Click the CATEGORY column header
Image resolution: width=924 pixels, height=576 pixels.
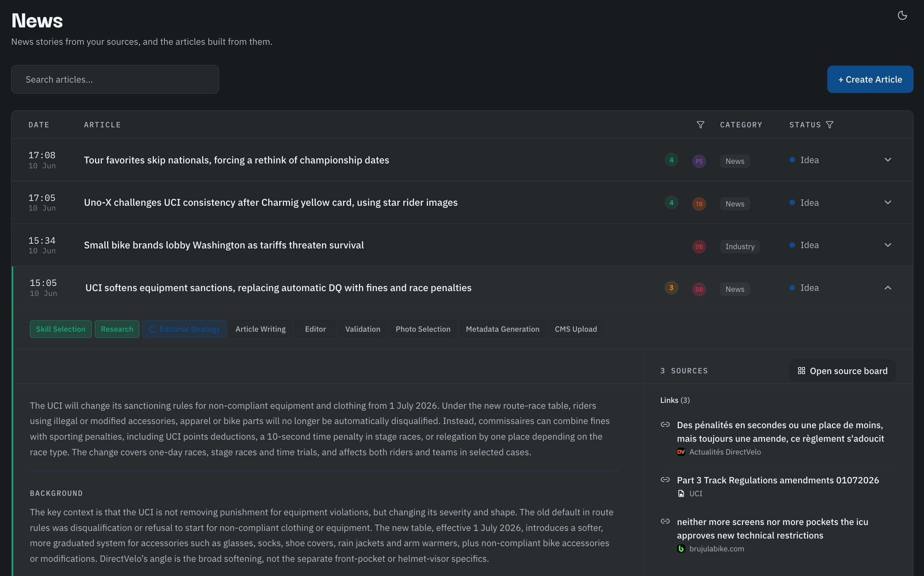(741, 125)
